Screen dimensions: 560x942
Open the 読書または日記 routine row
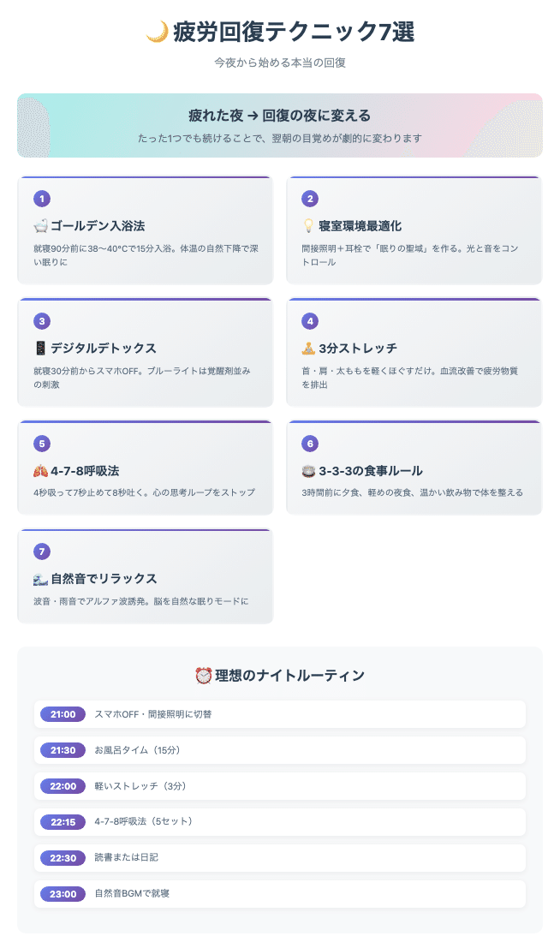pyautogui.click(x=280, y=858)
